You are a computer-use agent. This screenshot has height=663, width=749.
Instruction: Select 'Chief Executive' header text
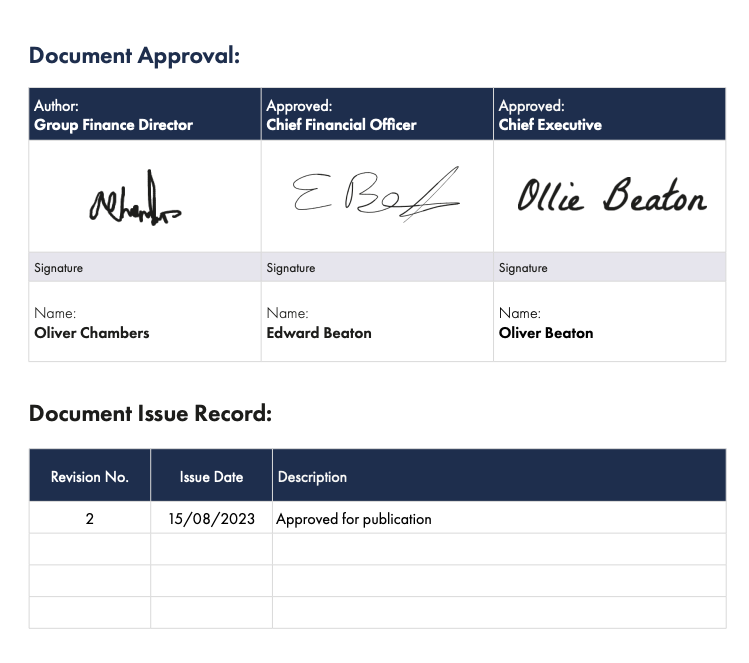[550, 125]
